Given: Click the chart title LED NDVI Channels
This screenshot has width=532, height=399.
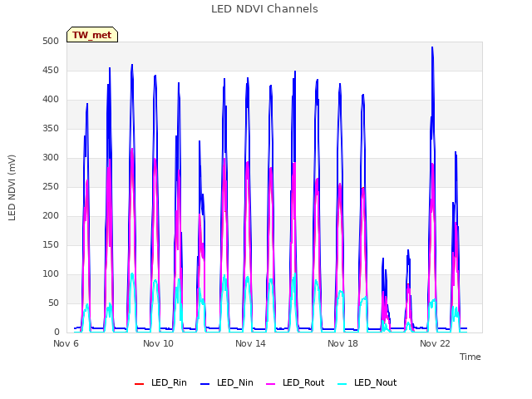Looking at the screenshot, I should click(264, 9).
